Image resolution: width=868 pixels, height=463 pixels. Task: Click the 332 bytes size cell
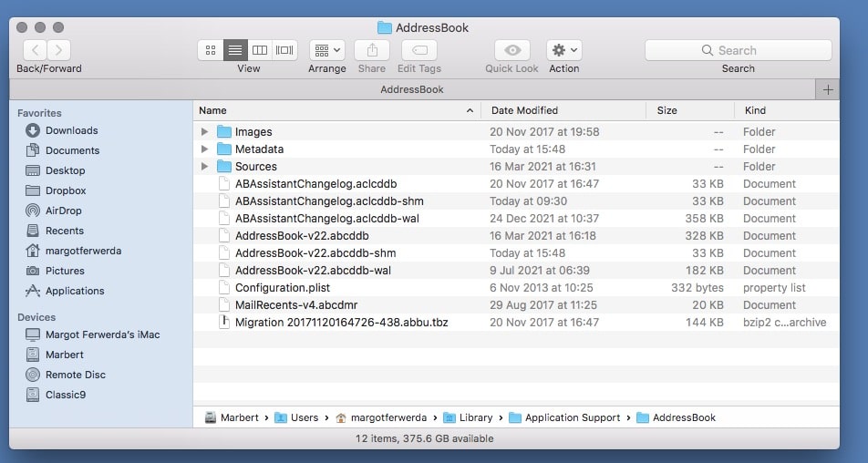point(697,288)
